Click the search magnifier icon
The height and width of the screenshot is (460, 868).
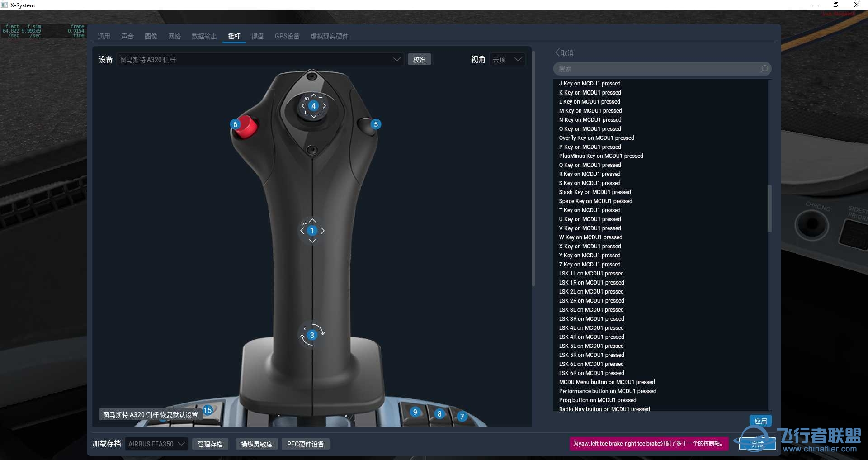[764, 69]
